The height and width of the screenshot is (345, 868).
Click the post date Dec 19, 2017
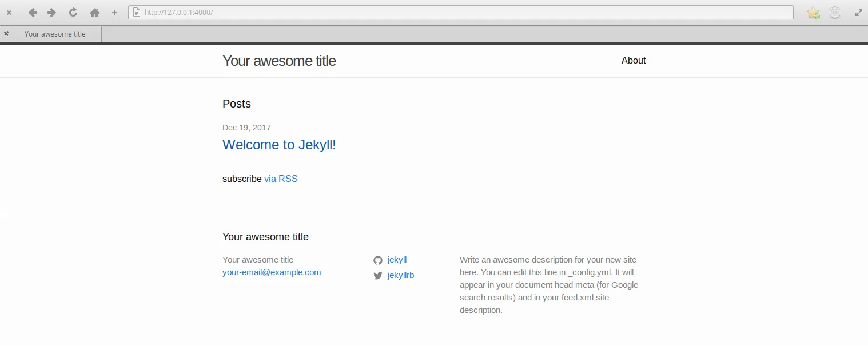[246, 128]
